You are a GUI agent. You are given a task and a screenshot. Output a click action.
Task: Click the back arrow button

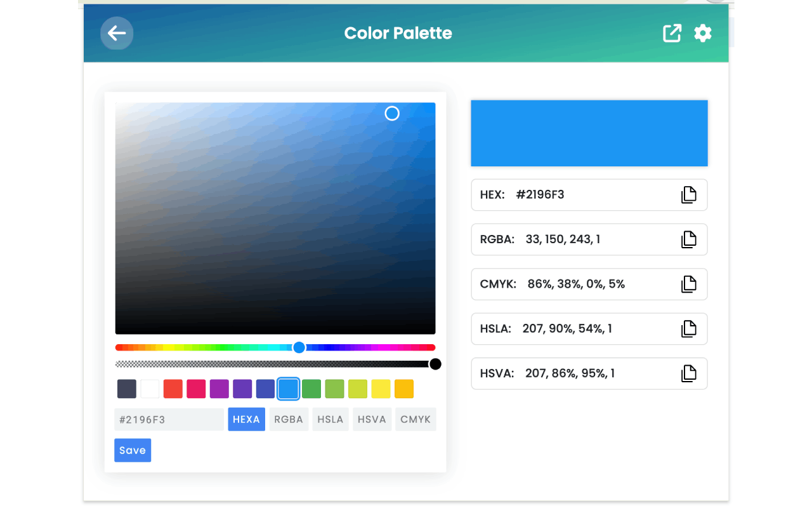pyautogui.click(x=117, y=33)
